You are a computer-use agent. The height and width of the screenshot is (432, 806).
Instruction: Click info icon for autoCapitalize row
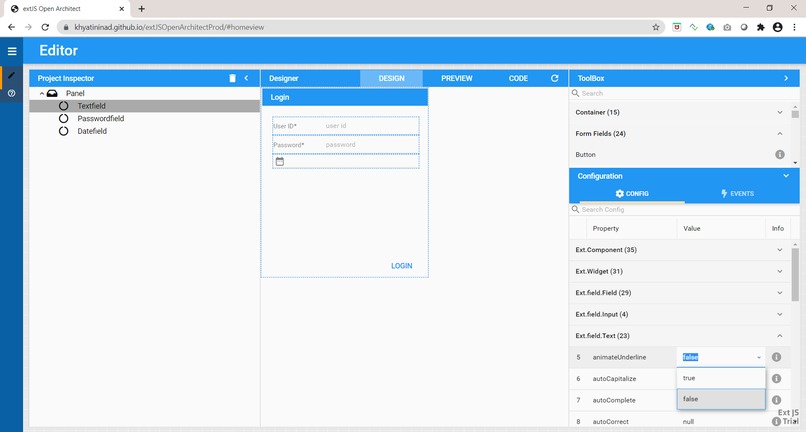tap(777, 379)
